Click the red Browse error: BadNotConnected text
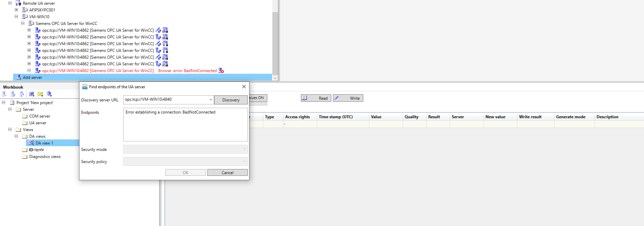Viewport: 644px width, 226px height. pos(188,70)
